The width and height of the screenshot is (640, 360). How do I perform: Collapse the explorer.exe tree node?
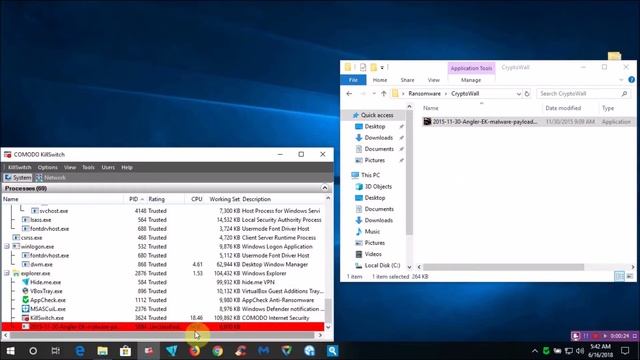7,273
